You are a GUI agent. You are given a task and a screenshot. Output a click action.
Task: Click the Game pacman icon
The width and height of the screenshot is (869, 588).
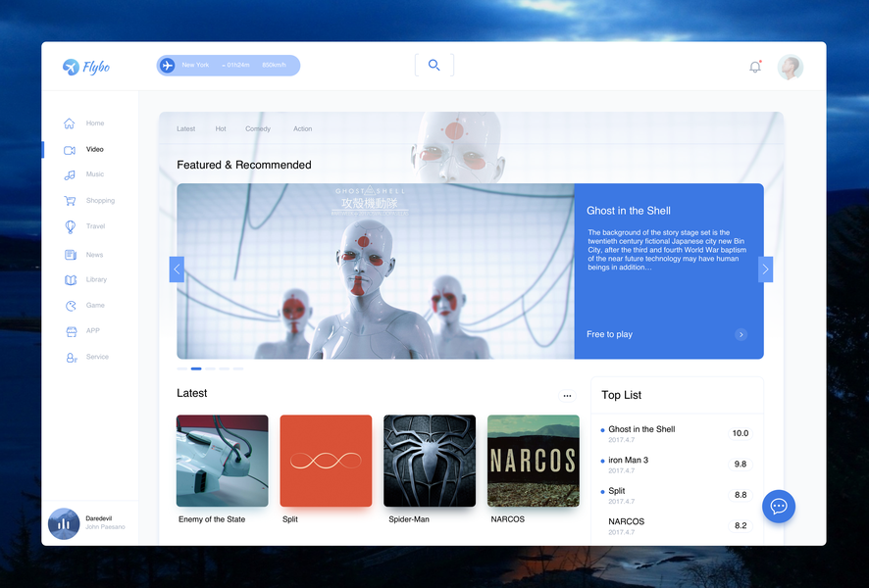(x=71, y=306)
